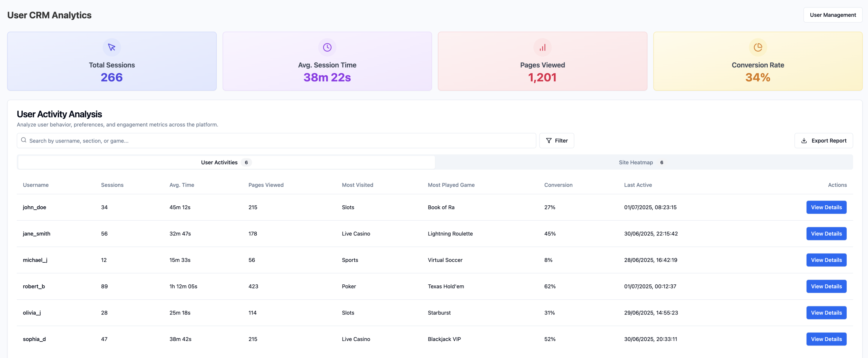Image resolution: width=868 pixels, height=358 pixels.
Task: Click the User Activities count badge
Action: coord(246,162)
